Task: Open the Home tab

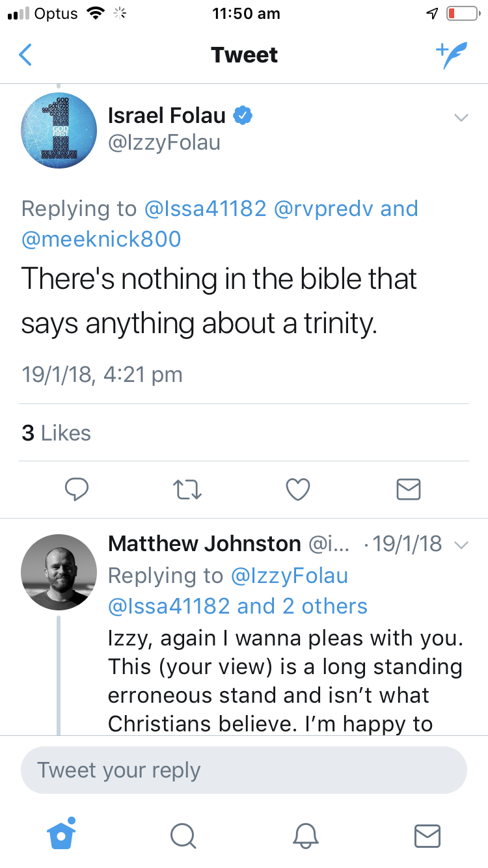Action: [x=62, y=835]
